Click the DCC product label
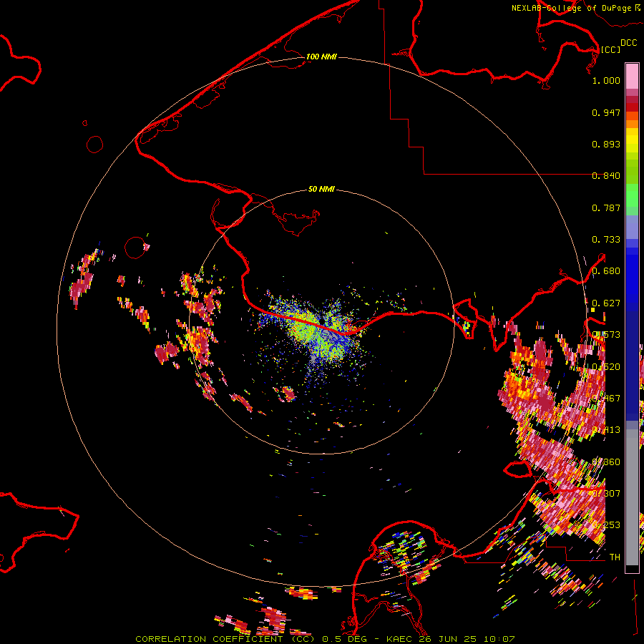The height and width of the screenshot is (644, 644). pyautogui.click(x=629, y=43)
